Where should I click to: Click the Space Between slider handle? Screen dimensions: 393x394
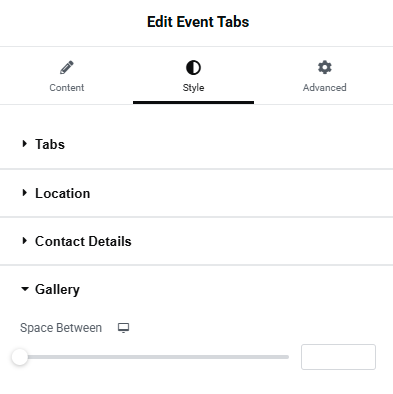click(20, 357)
